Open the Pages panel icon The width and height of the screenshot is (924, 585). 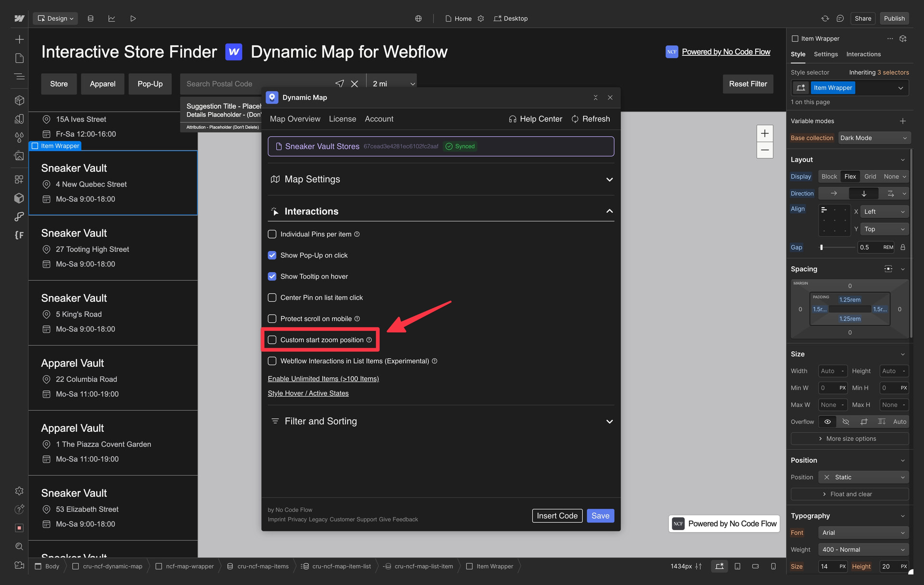(19, 58)
